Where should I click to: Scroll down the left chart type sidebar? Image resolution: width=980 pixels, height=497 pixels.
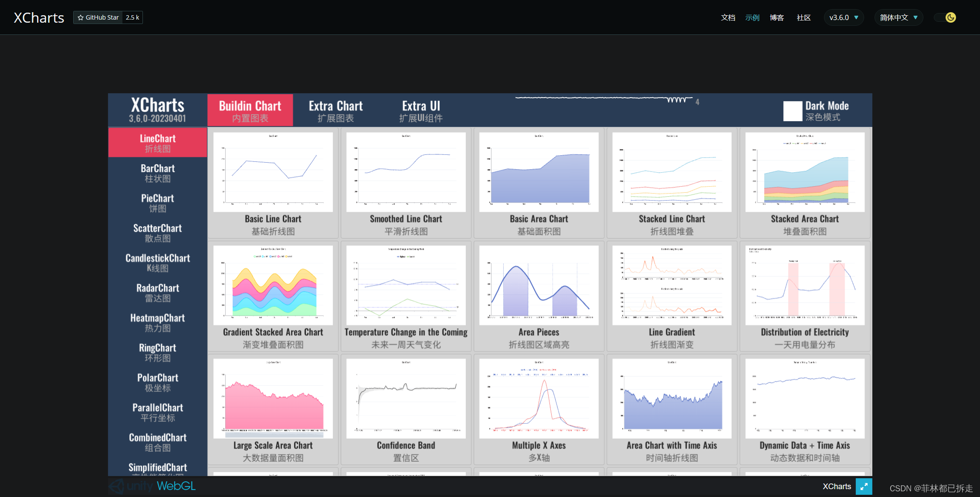pyautogui.click(x=157, y=469)
